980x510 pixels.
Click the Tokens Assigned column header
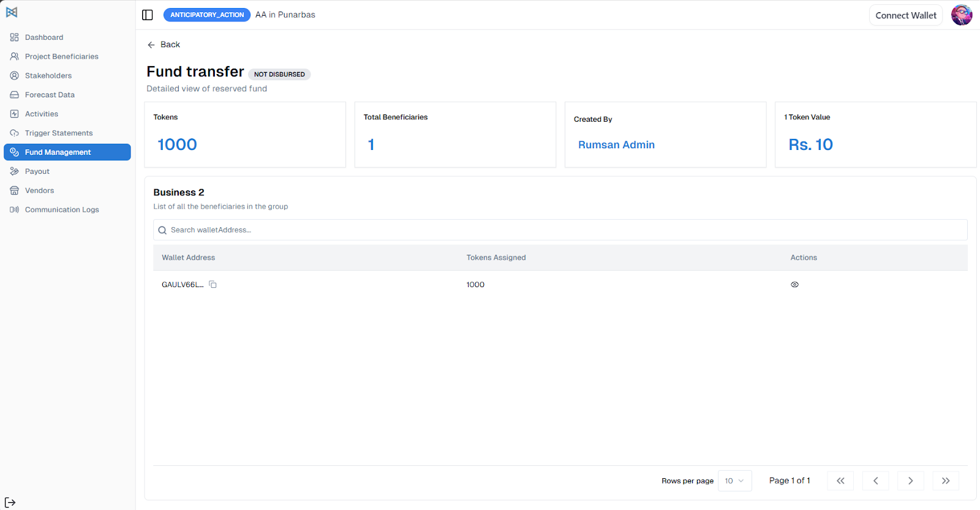coord(496,258)
